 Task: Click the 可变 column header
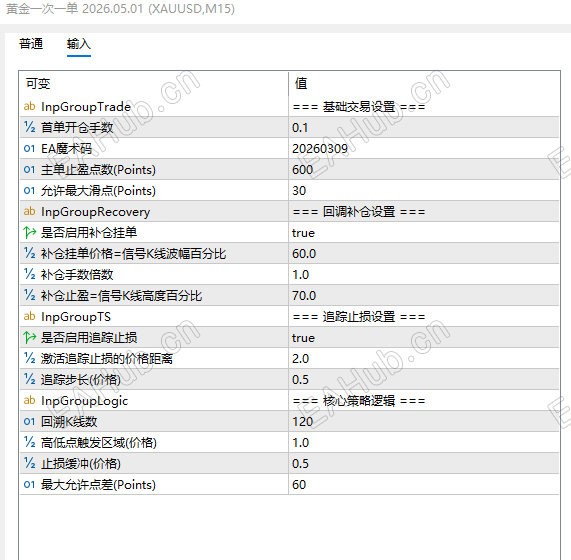pyautogui.click(x=38, y=84)
